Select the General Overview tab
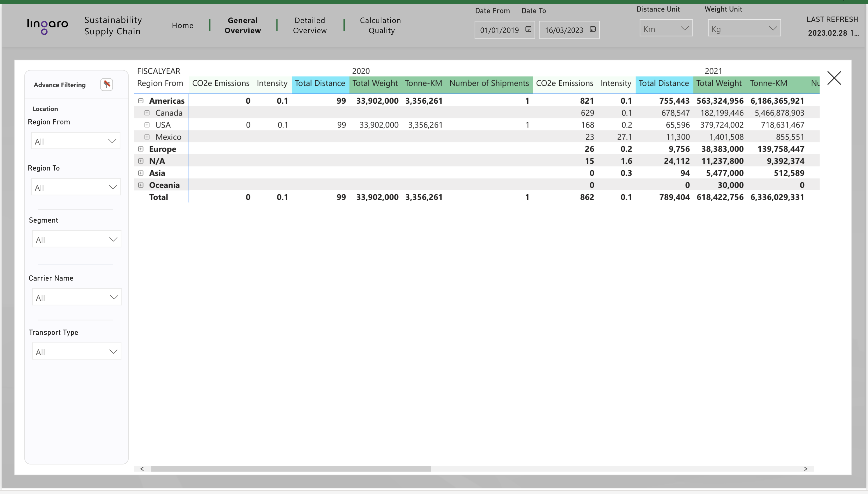This screenshot has height=494, width=868. click(x=242, y=25)
